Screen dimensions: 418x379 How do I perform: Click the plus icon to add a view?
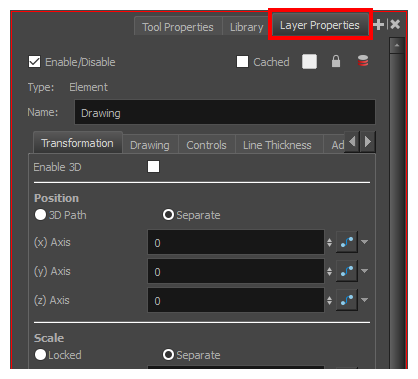pos(378,24)
